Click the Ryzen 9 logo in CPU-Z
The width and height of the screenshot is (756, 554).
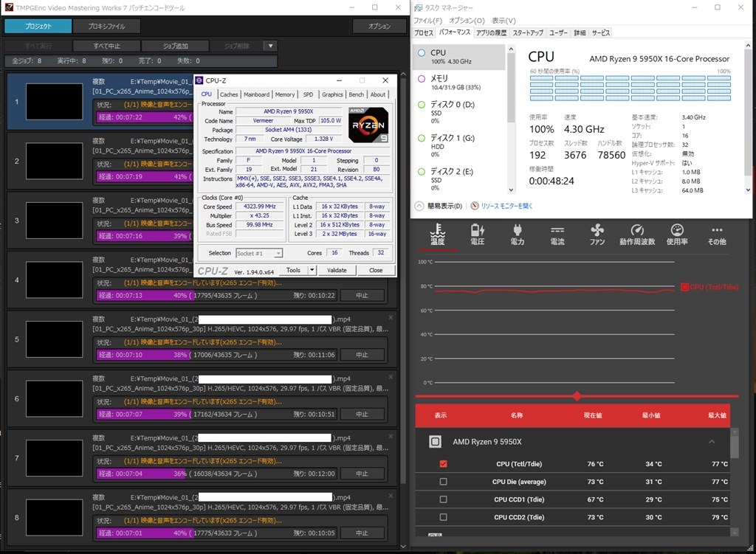pyautogui.click(x=368, y=125)
